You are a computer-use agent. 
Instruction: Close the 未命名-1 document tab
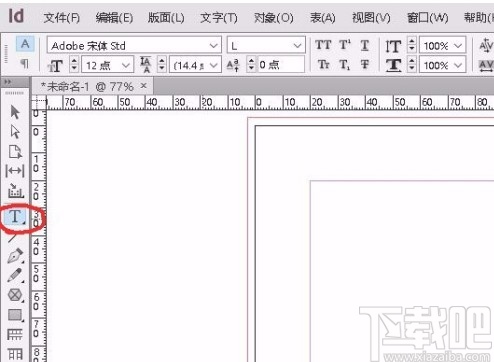click(143, 86)
